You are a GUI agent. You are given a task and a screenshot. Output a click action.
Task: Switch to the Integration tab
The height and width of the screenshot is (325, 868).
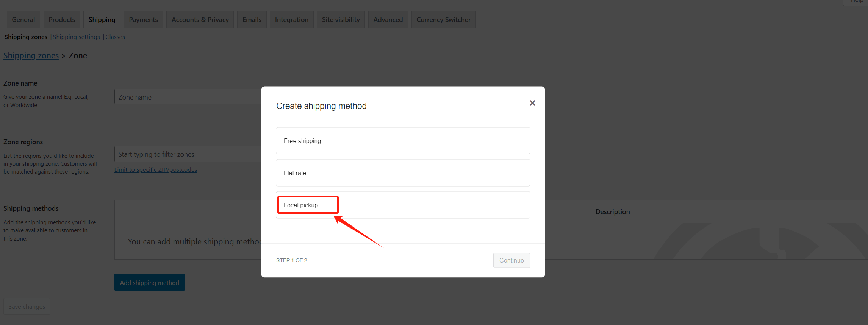291,20
